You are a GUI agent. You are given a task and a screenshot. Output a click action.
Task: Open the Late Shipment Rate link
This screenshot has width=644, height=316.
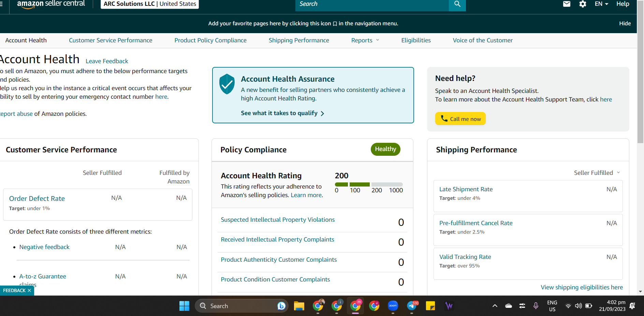pos(466,189)
